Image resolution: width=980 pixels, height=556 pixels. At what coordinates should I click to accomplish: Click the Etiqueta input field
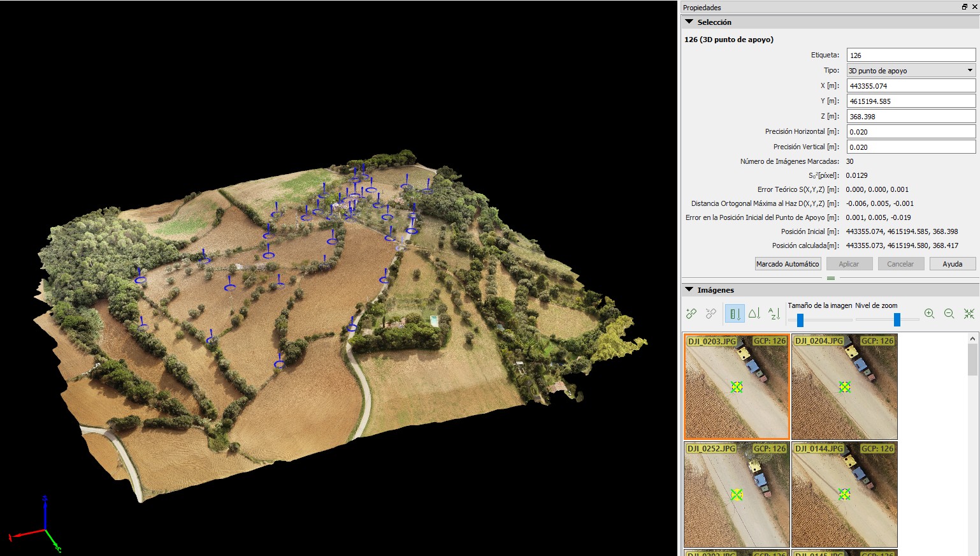point(911,55)
